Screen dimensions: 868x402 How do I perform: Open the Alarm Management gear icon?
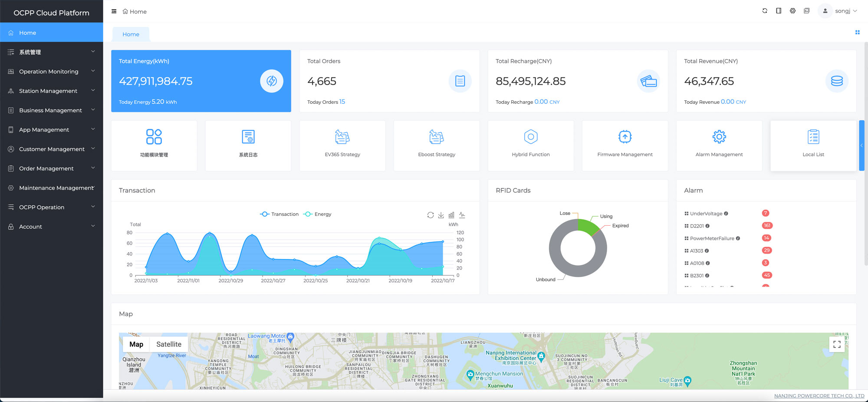click(x=719, y=137)
